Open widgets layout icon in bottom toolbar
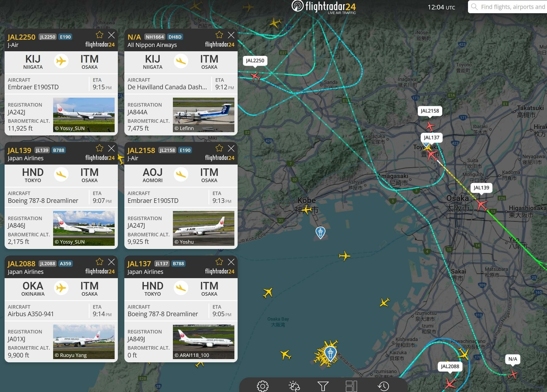The width and height of the screenshot is (547, 392). click(x=351, y=386)
